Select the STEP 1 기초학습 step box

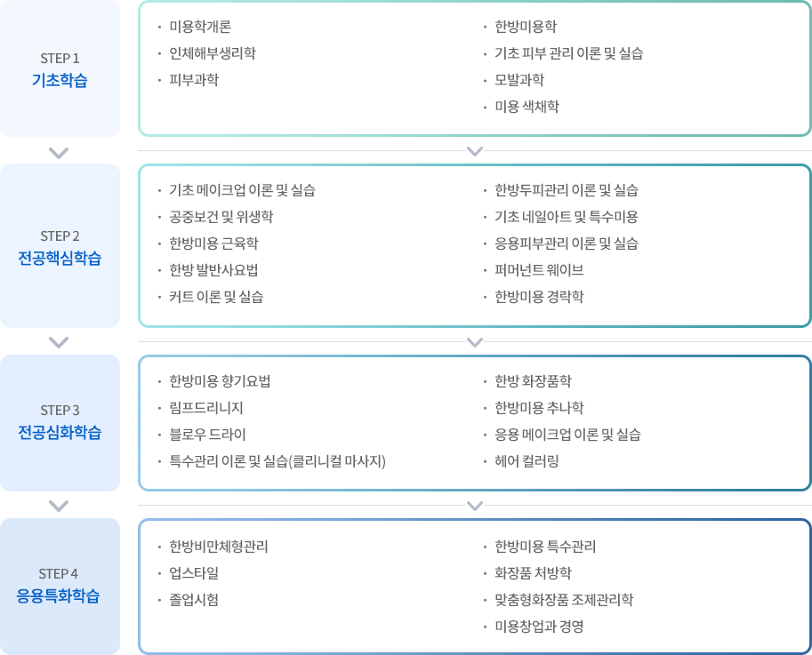(x=60, y=68)
